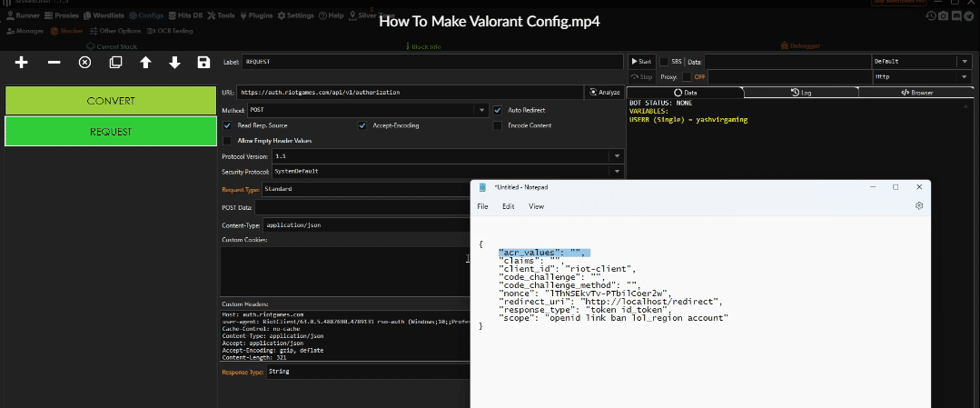Click the circled X disable block icon
Image resolution: width=980 pixels, height=408 pixels.
84,63
